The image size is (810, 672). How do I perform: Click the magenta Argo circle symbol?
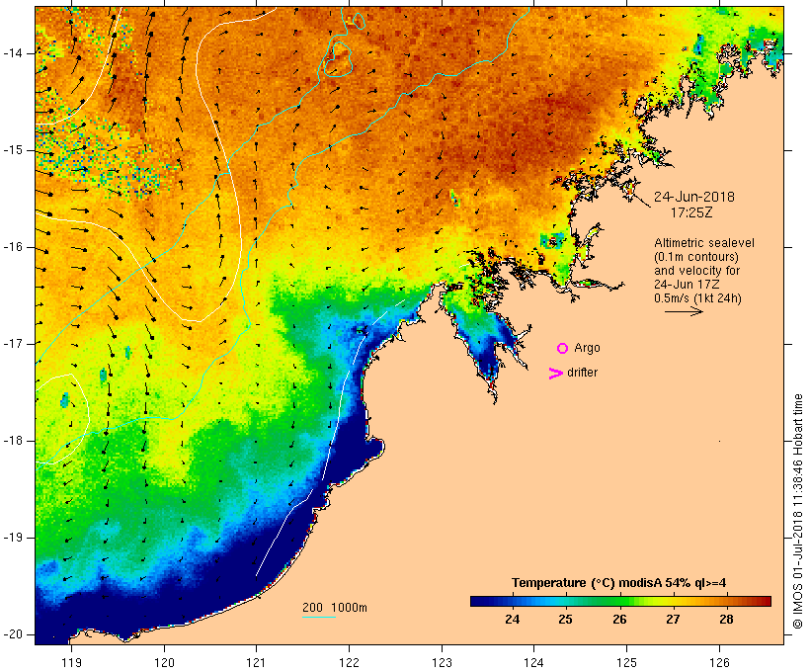click(x=562, y=349)
